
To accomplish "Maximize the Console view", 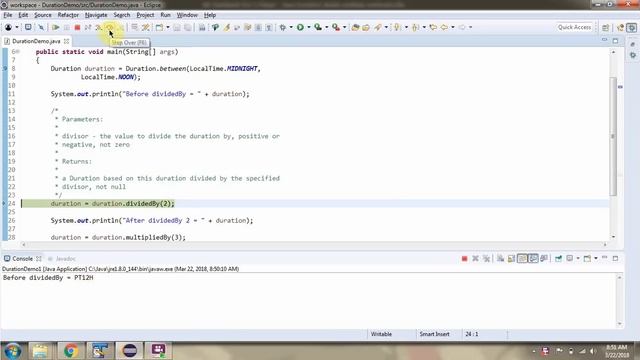I will (615, 258).
